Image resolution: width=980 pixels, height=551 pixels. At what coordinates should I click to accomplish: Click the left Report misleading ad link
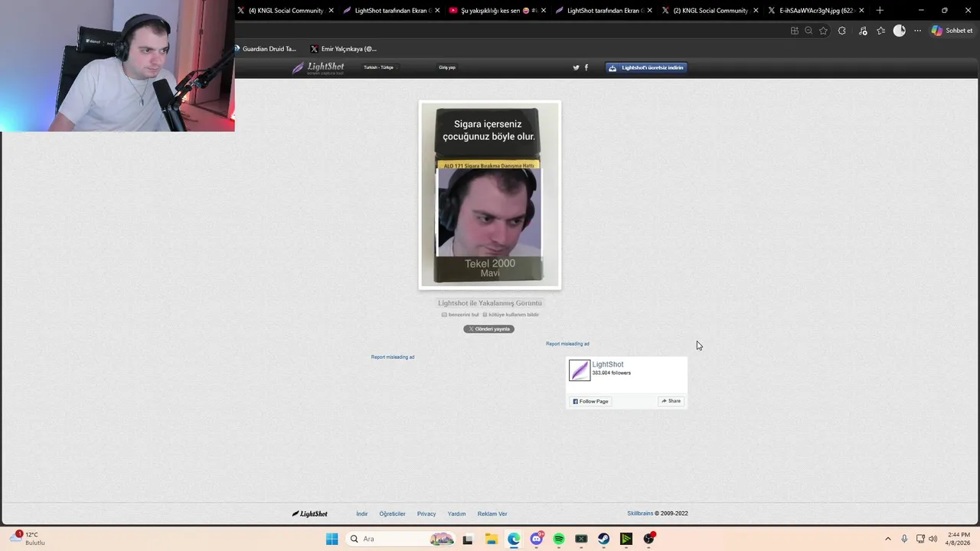393,357
